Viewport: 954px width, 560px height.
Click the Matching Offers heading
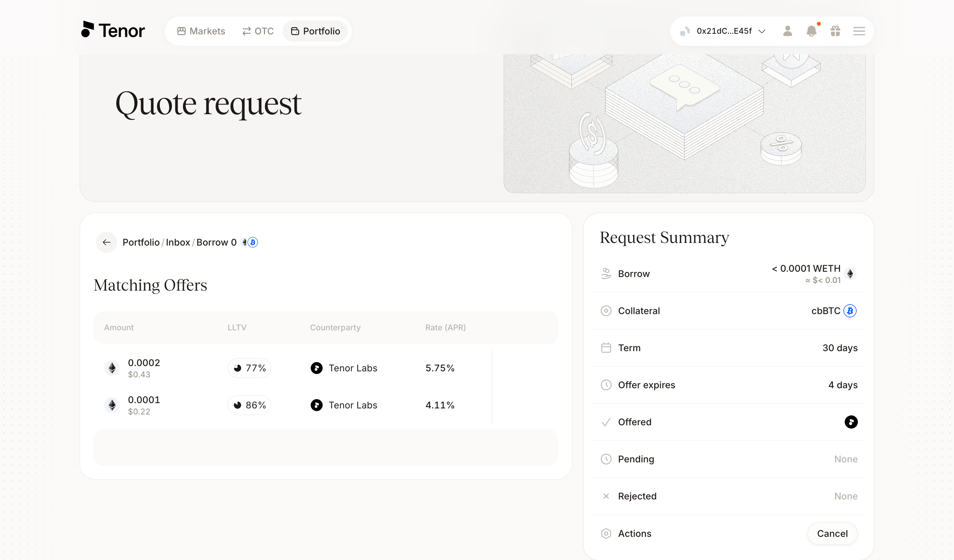[150, 285]
